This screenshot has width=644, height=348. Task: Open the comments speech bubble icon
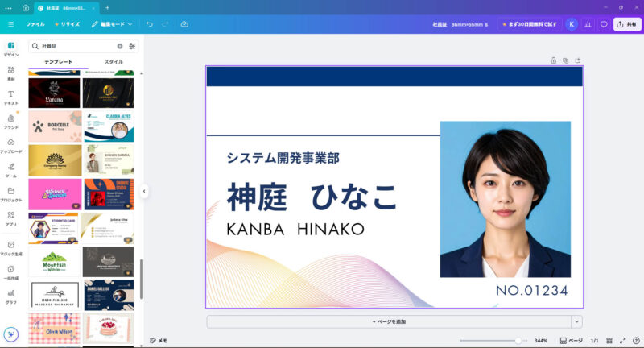604,24
